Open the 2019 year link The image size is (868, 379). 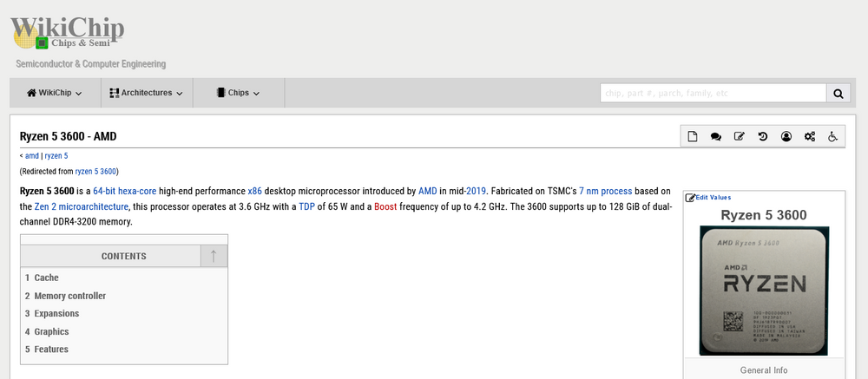(476, 192)
